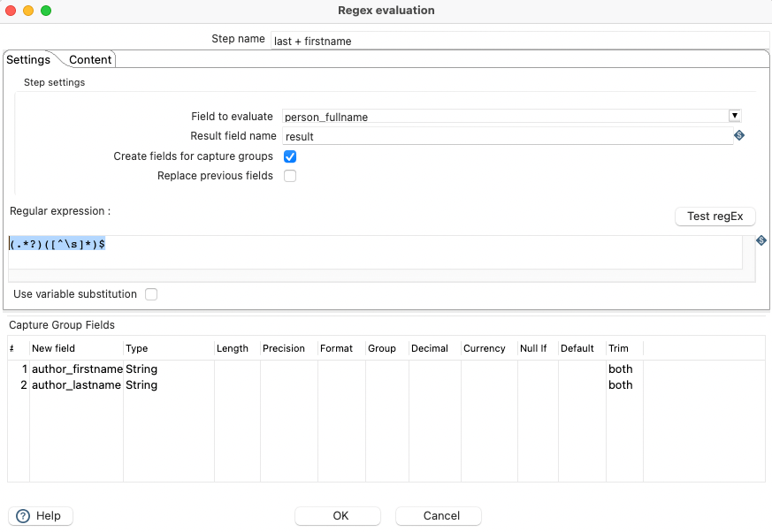Open the Field to evaluate dropdown
This screenshot has width=772, height=532.
[x=734, y=116]
